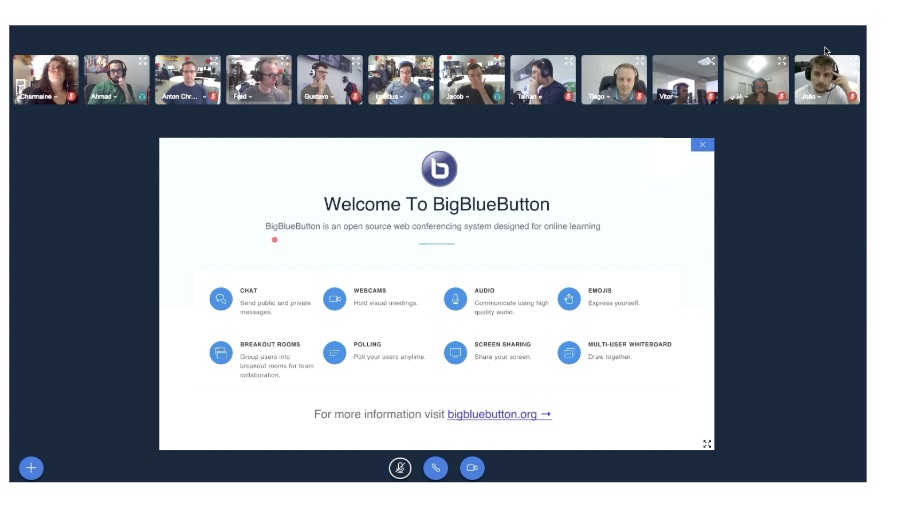Make the presentation fullscreen

707,444
